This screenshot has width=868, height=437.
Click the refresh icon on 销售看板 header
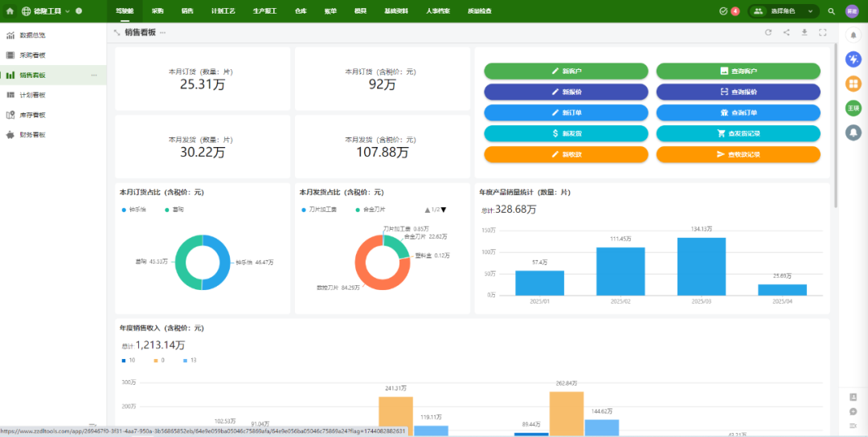pos(768,32)
